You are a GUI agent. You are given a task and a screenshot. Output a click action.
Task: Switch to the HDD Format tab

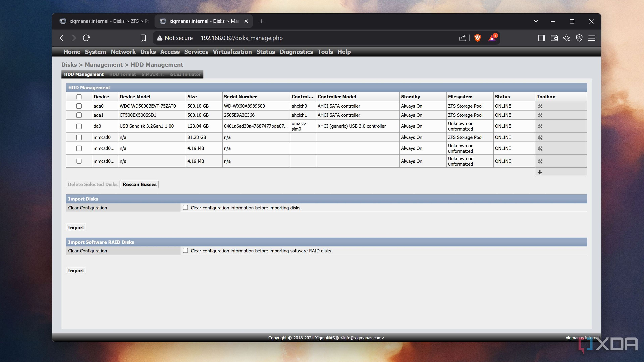click(122, 74)
